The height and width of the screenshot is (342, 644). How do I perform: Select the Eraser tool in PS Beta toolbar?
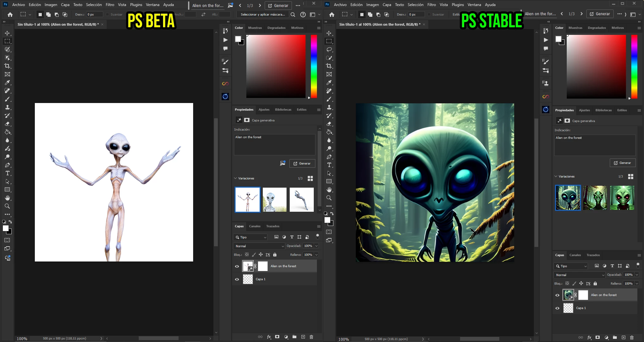(7, 124)
